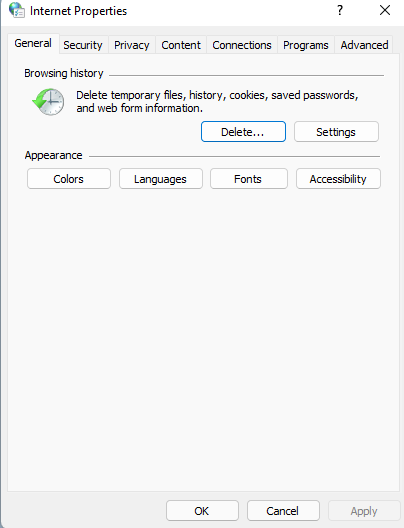Viewport: 404px width, 528px height.
Task: Click the Languages button
Action: (161, 179)
